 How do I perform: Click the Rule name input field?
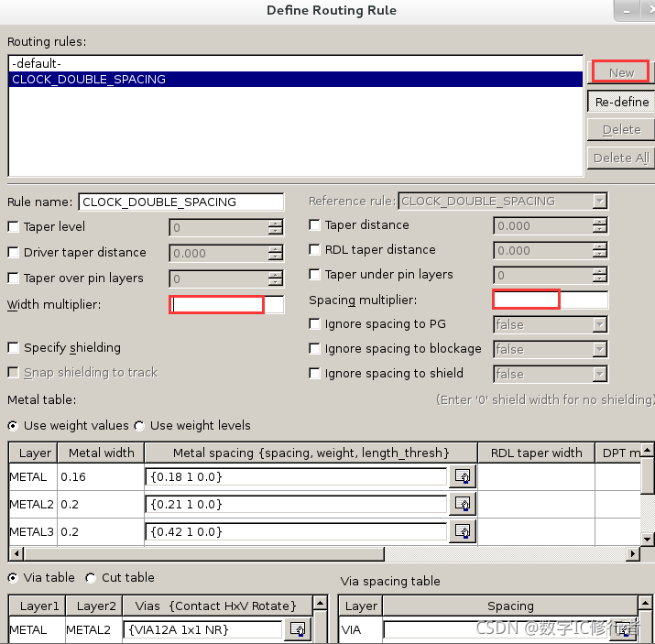click(x=180, y=202)
